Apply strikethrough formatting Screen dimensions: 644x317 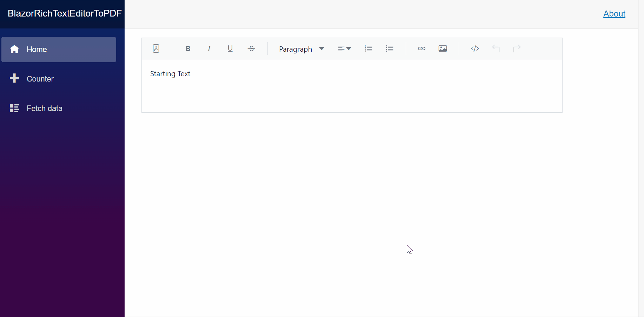252,48
